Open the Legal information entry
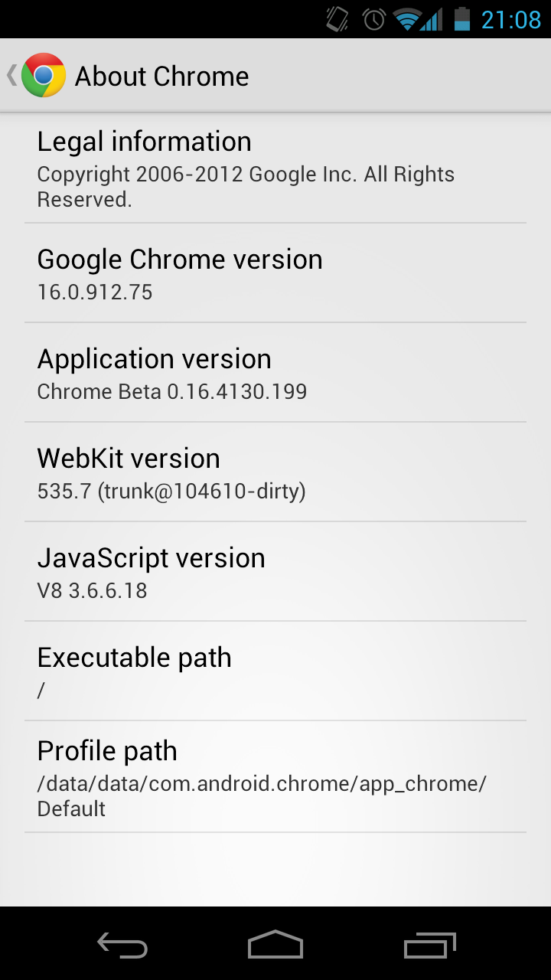 [x=275, y=168]
